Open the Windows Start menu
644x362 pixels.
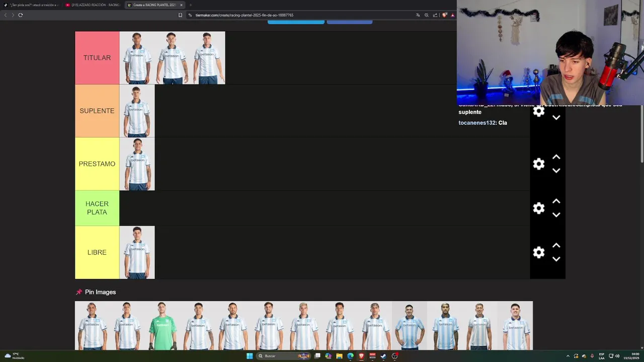pyautogui.click(x=250, y=356)
